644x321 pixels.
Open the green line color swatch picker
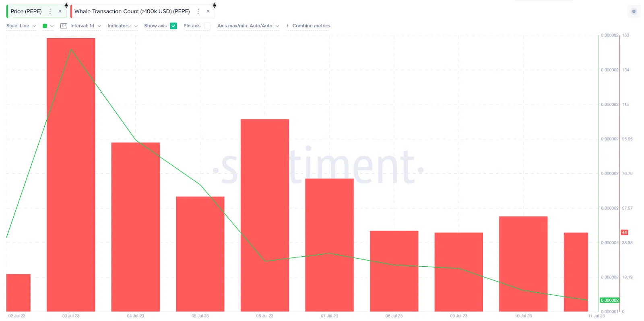coord(48,26)
